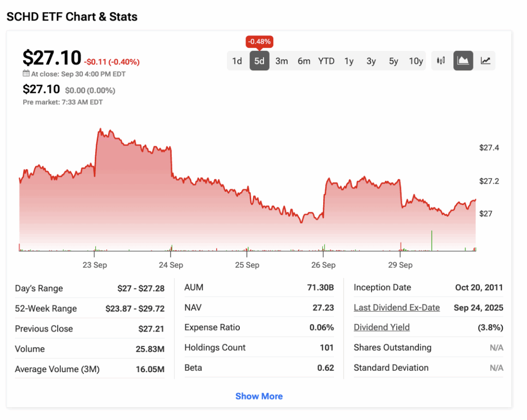527x420 pixels.
Task: View the 10y chart range
Action: click(416, 61)
